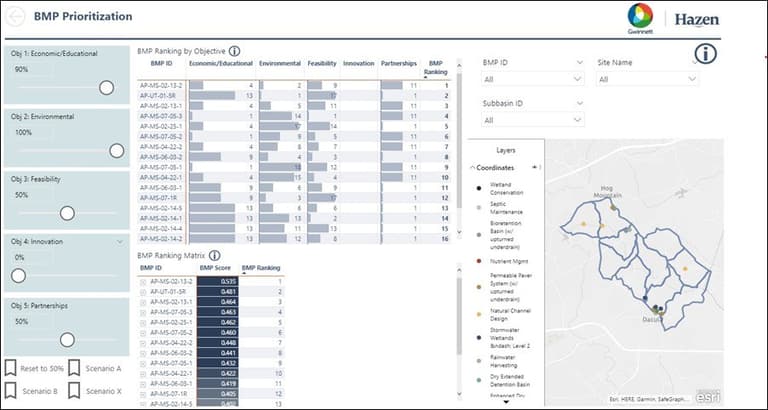Open the Subbasin ID filter dropdown
Screen dimensions: 768x410
531,120
